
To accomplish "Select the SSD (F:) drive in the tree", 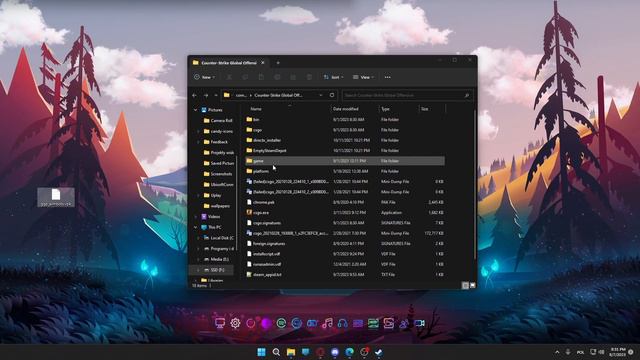I will (212, 270).
